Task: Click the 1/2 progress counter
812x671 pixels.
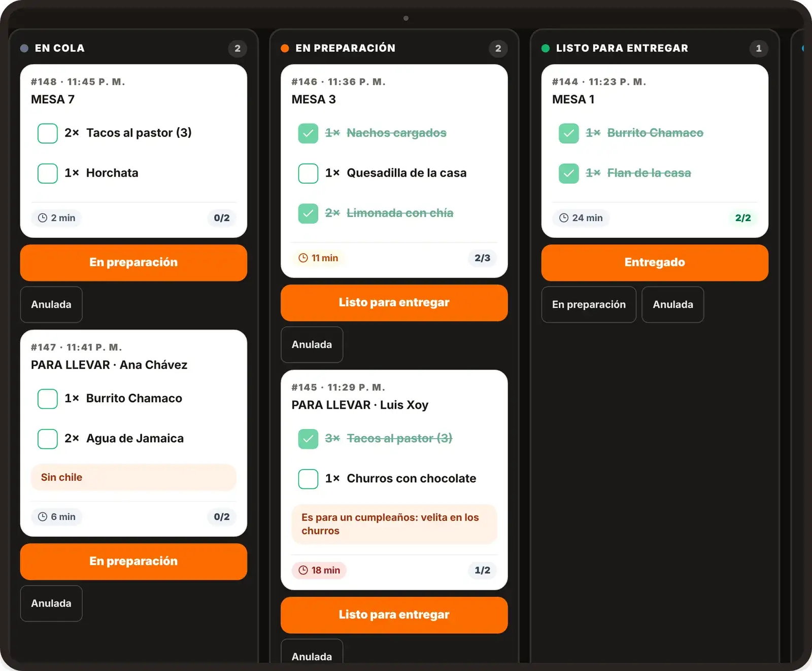Action: click(x=482, y=570)
